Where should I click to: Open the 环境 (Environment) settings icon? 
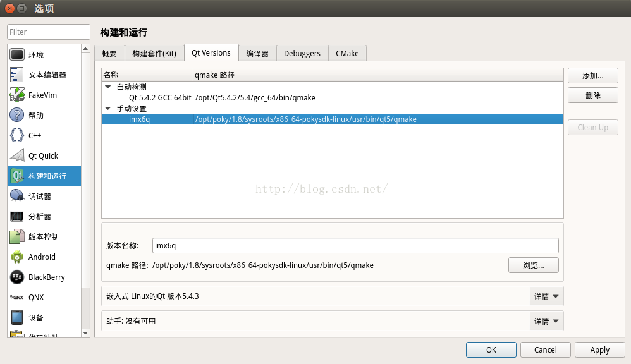(x=17, y=55)
